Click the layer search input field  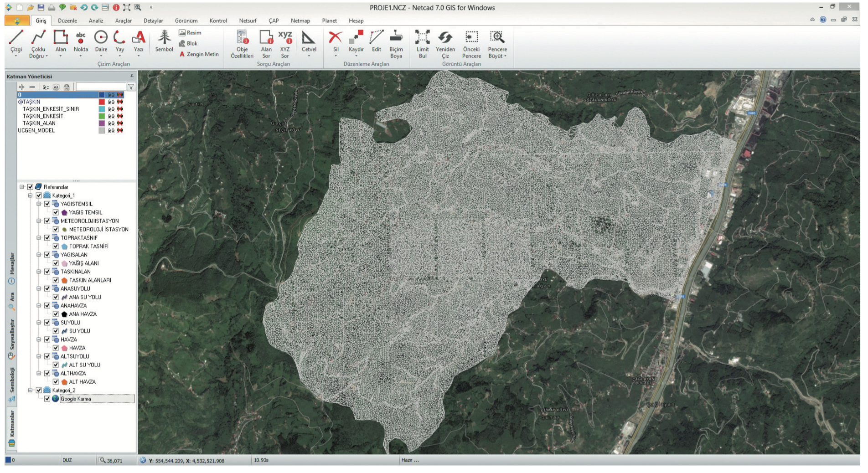(100, 87)
